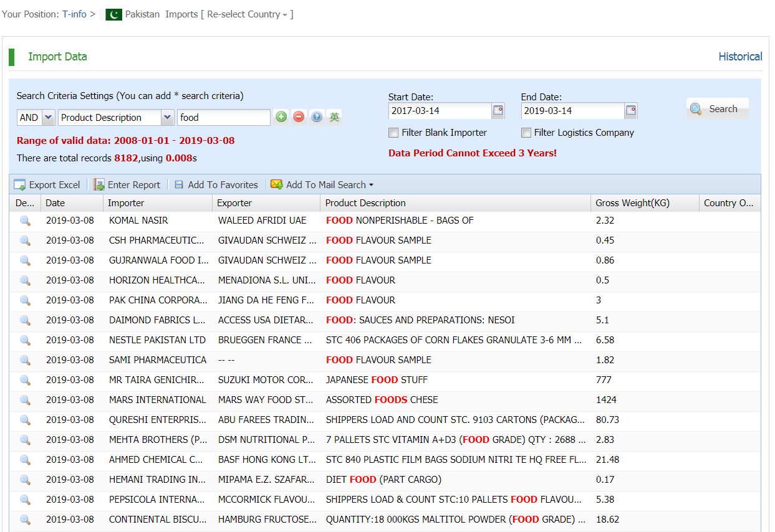775x532 pixels.
Task: Toggle the Filter Logistics Company checkbox
Action: click(526, 133)
